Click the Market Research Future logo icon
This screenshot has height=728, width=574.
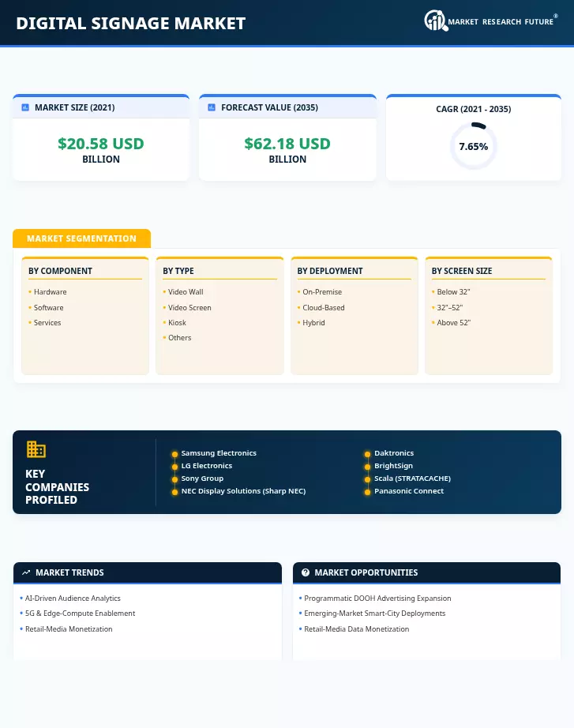click(x=436, y=21)
